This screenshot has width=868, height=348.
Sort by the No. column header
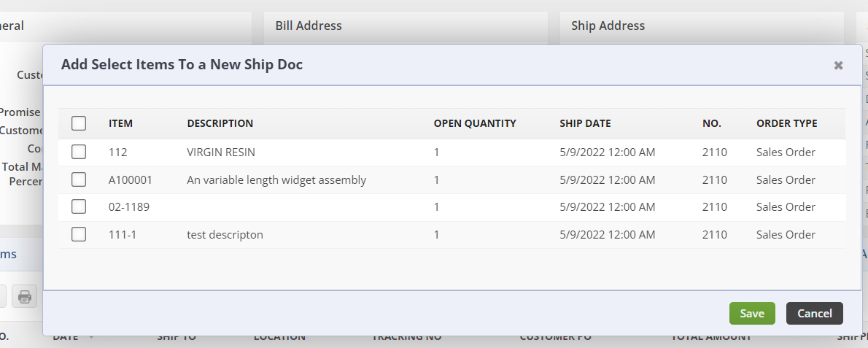click(711, 123)
